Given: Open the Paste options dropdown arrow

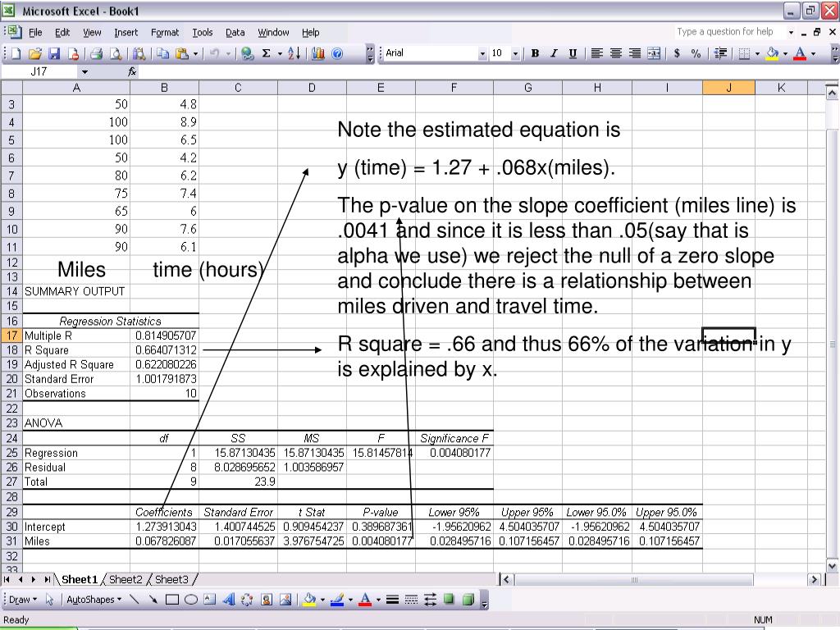Looking at the screenshot, I should (x=195, y=53).
